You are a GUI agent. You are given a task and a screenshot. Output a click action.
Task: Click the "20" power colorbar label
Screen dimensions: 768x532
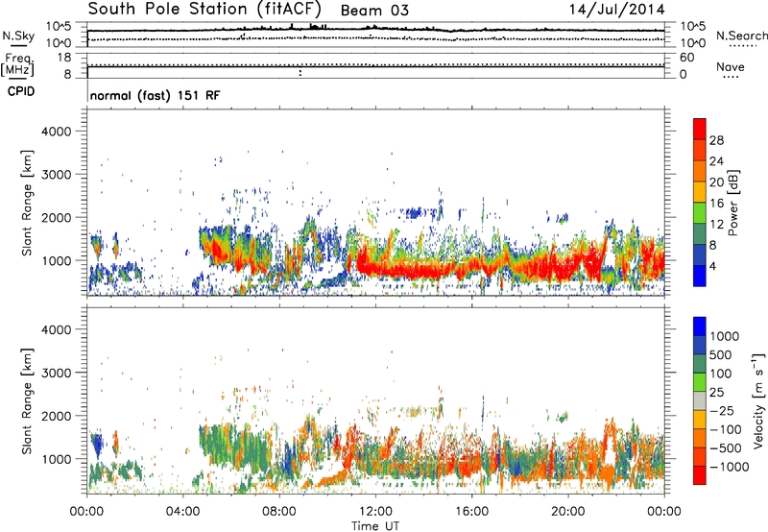(716, 182)
